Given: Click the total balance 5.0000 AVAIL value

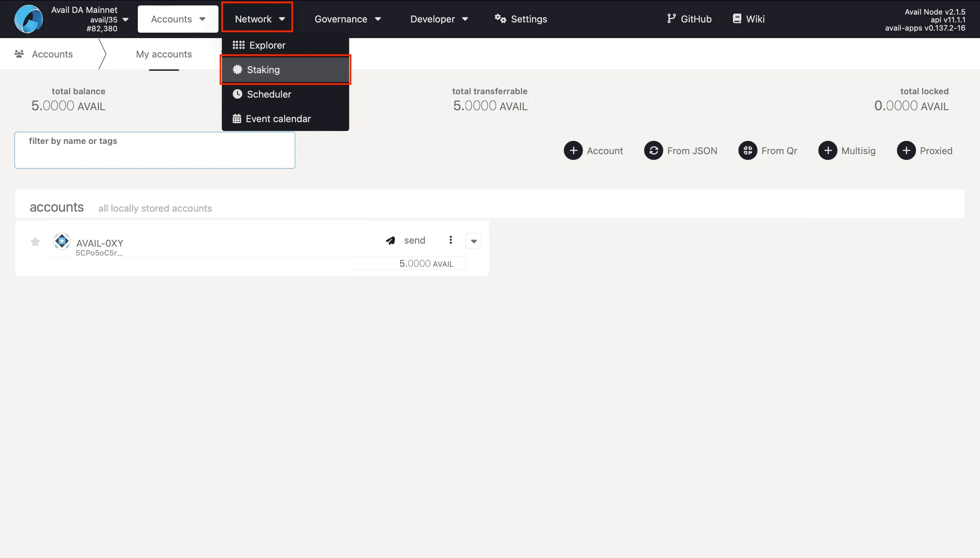Looking at the screenshot, I should pos(68,105).
